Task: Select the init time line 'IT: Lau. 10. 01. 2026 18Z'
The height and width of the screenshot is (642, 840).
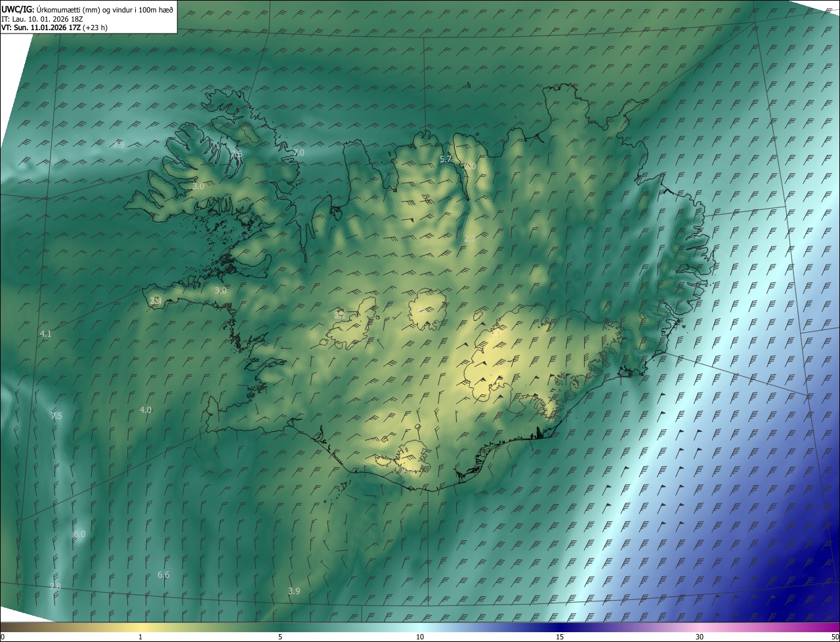Action: pos(42,19)
